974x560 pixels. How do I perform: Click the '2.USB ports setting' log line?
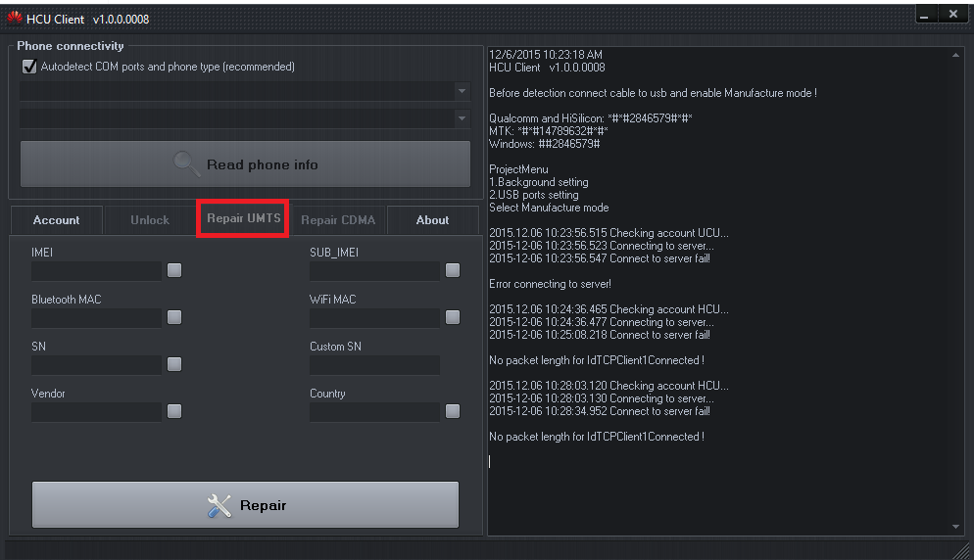click(x=534, y=194)
